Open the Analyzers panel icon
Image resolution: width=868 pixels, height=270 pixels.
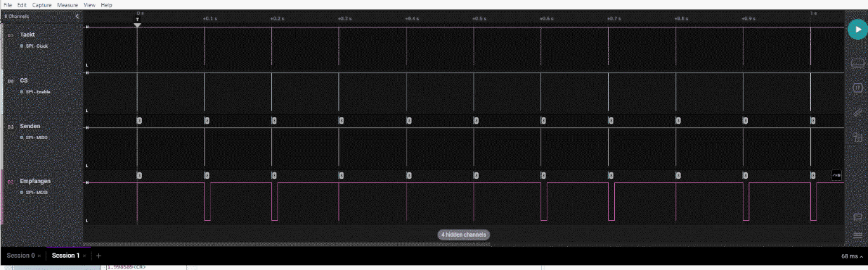point(857,88)
